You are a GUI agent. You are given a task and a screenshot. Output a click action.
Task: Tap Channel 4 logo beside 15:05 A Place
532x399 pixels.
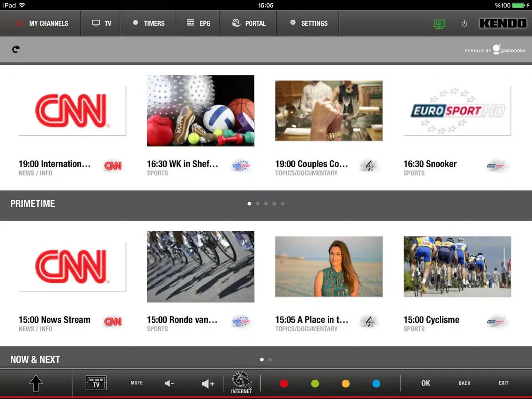tap(369, 321)
